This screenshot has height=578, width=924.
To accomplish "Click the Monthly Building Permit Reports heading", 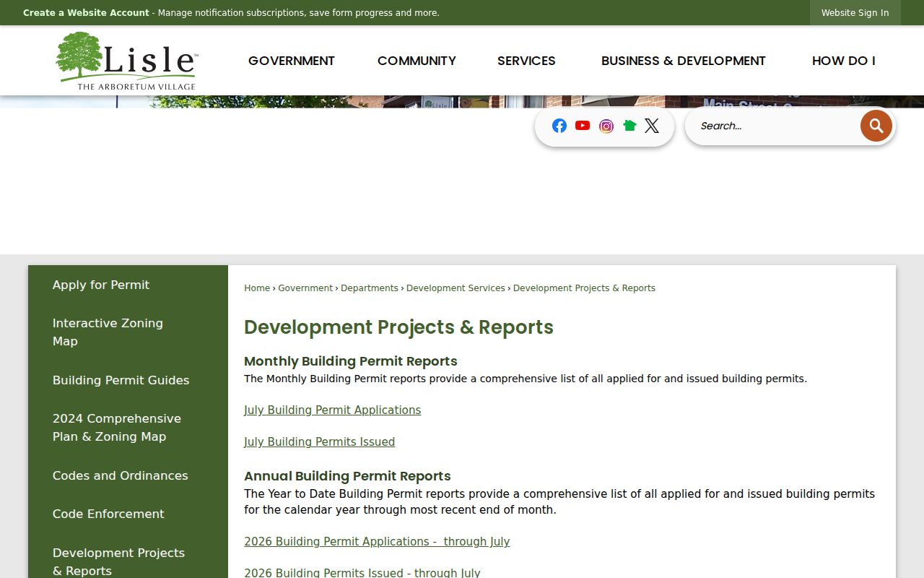I will (351, 361).
